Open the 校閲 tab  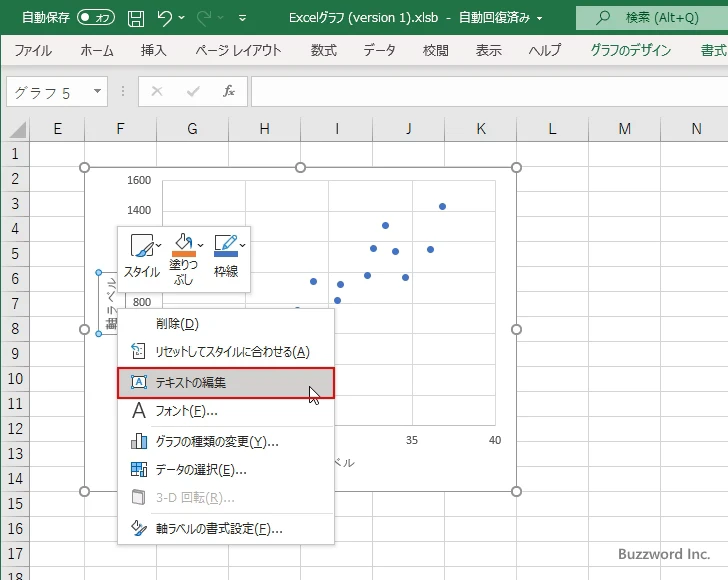(x=436, y=50)
